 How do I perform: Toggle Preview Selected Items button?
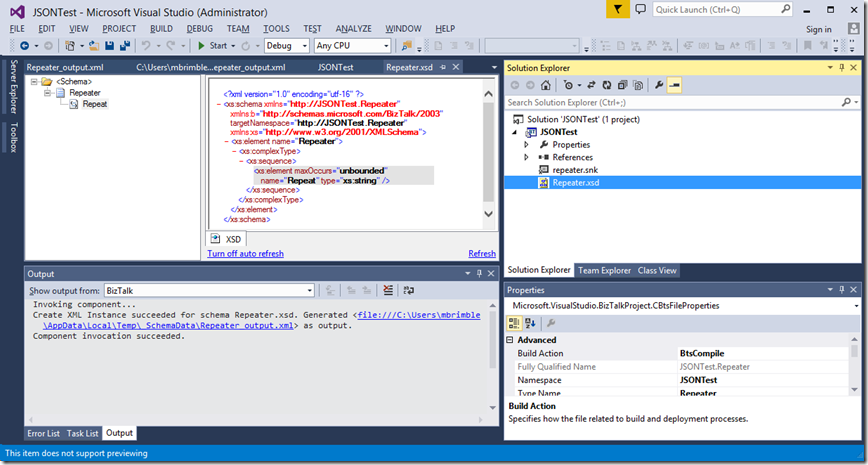coord(674,85)
